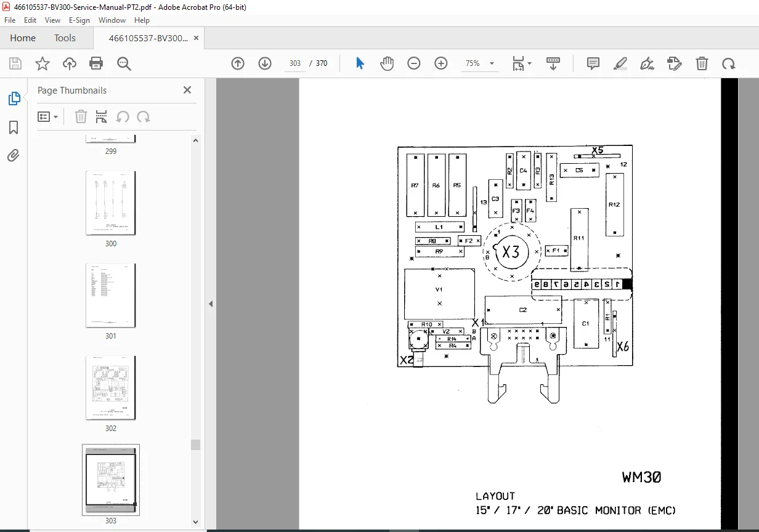Select page 300 thumbnail
The width and height of the screenshot is (759, 532).
[x=110, y=203]
